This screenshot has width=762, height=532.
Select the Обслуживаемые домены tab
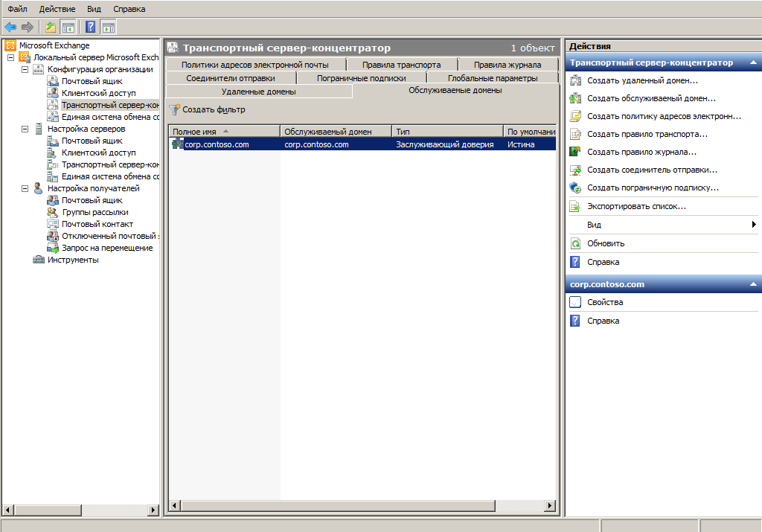coord(455,90)
